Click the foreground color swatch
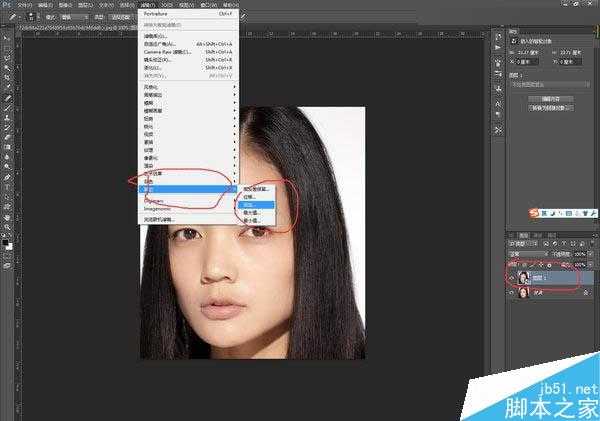The width and height of the screenshot is (600, 421). pyautogui.click(x=5, y=243)
